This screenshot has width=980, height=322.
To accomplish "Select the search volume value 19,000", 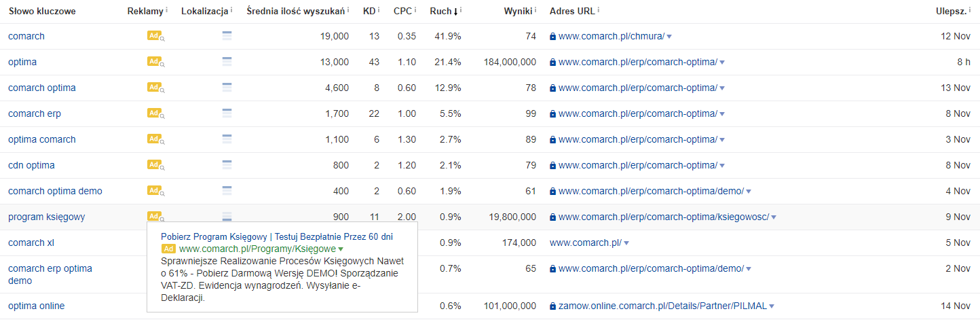I will (335, 36).
